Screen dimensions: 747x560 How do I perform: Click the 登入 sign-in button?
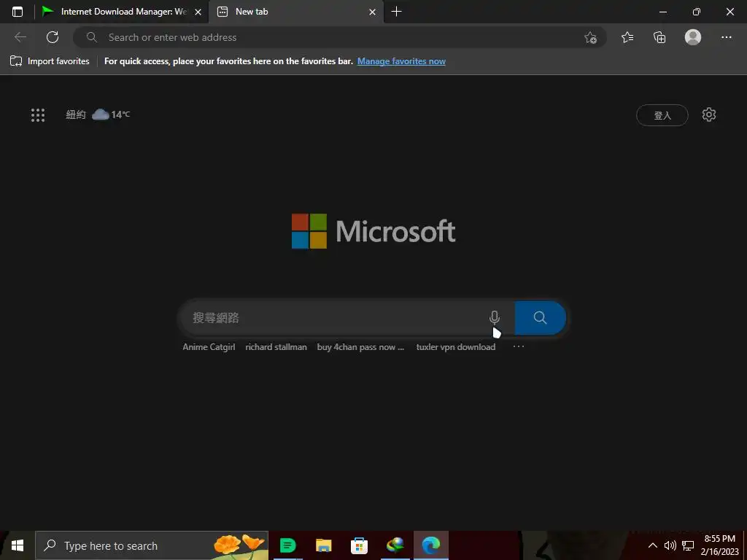click(662, 115)
